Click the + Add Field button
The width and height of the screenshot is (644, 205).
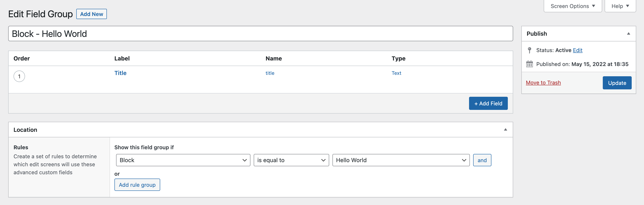(x=488, y=103)
